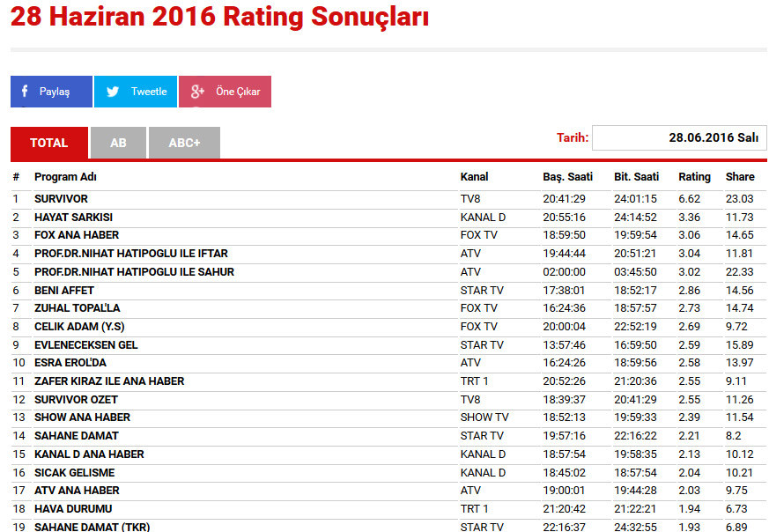Click the Facebook icon in Paylaş button

pos(25,92)
